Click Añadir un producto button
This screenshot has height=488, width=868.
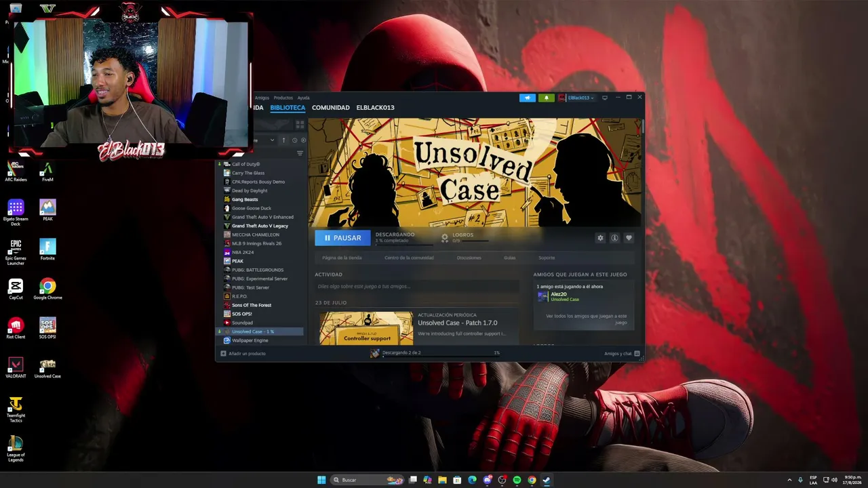point(243,353)
